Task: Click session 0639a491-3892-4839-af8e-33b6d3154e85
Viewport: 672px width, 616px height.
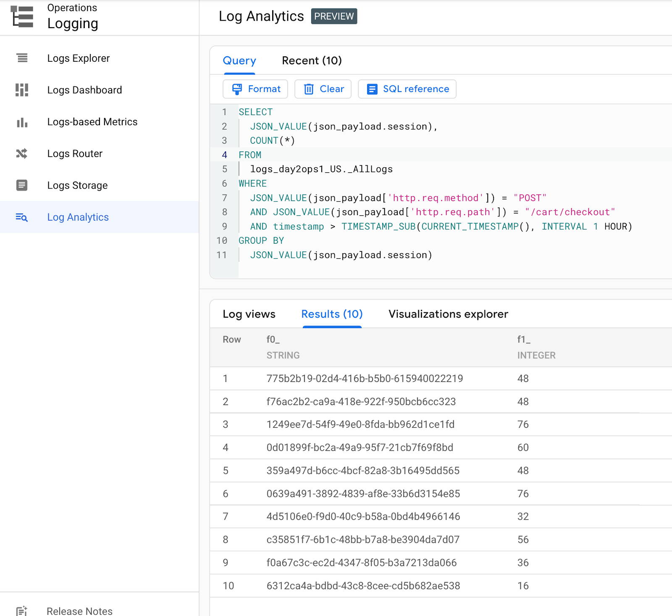Action: tap(363, 494)
